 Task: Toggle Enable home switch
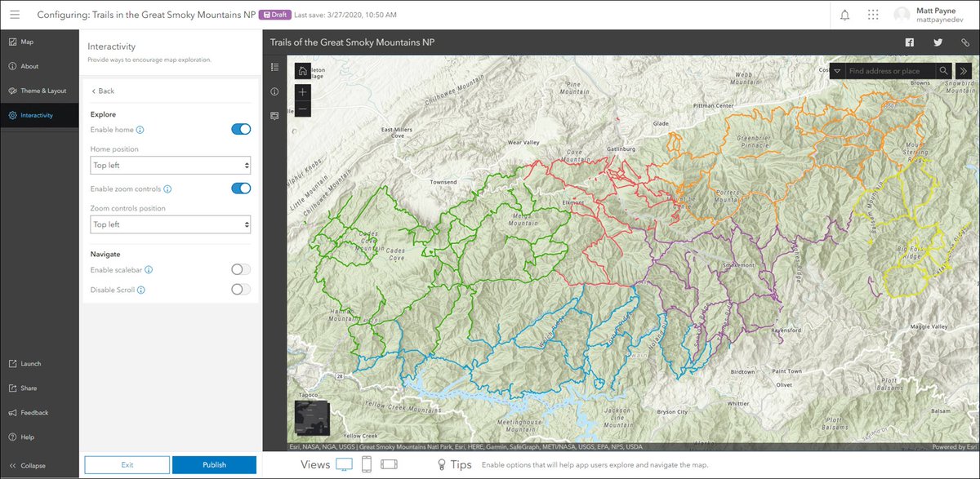pos(241,129)
